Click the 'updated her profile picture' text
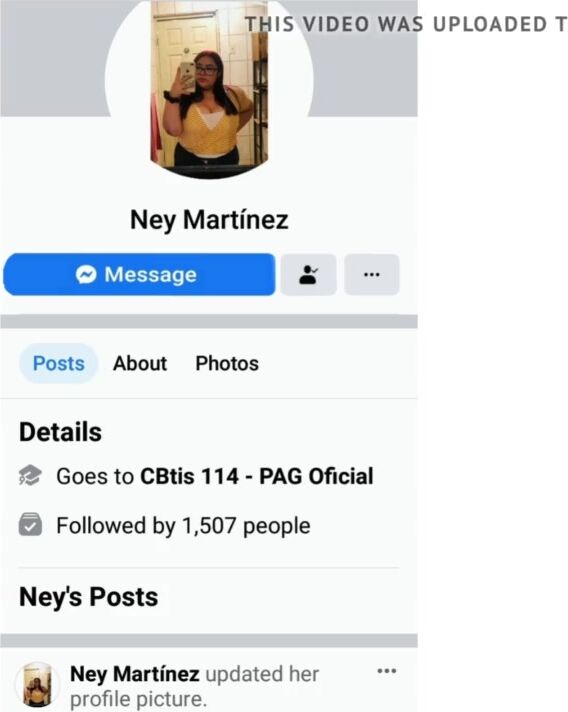The height and width of the screenshot is (712, 568). [x=195, y=686]
